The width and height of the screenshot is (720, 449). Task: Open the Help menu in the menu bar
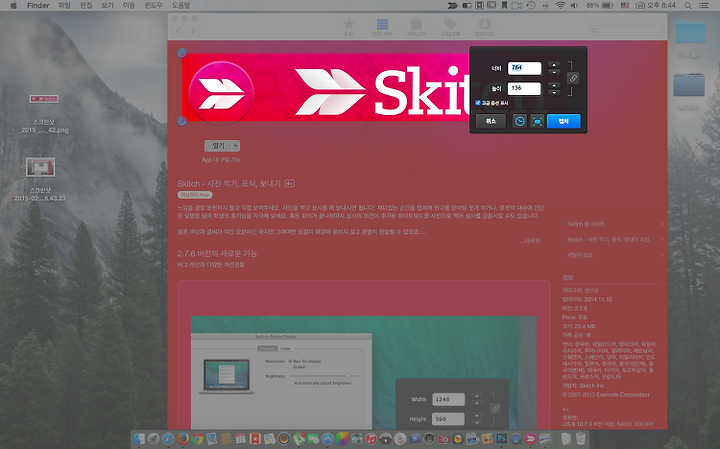tap(181, 6)
